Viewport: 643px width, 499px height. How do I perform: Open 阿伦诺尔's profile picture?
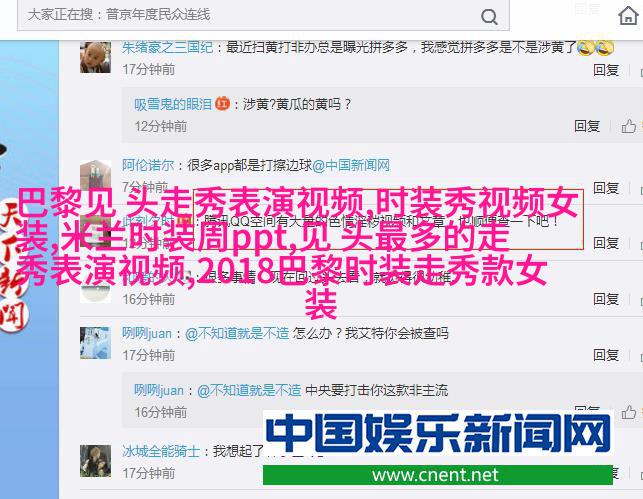tap(95, 175)
